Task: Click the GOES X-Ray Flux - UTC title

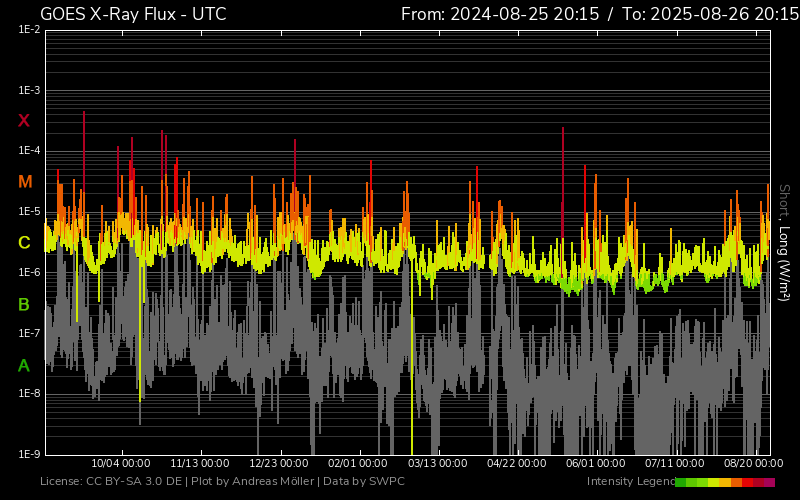Action: (133, 14)
